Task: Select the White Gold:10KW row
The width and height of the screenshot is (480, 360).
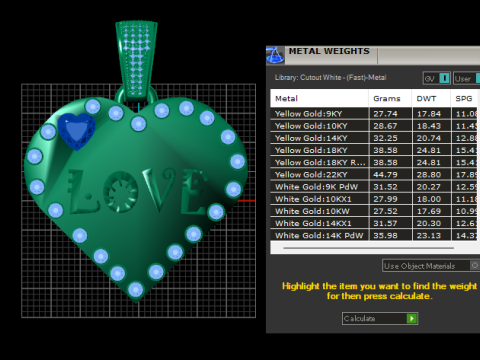Action: tap(374, 211)
